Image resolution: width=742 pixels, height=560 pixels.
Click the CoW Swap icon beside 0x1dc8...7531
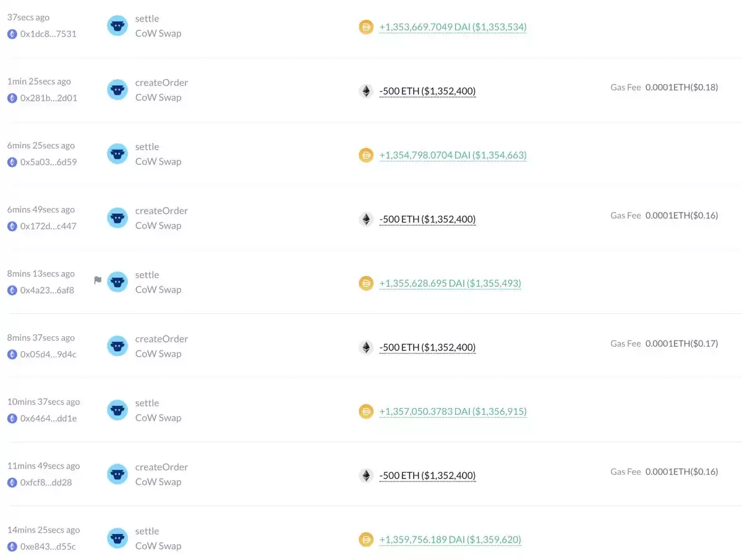(x=117, y=25)
